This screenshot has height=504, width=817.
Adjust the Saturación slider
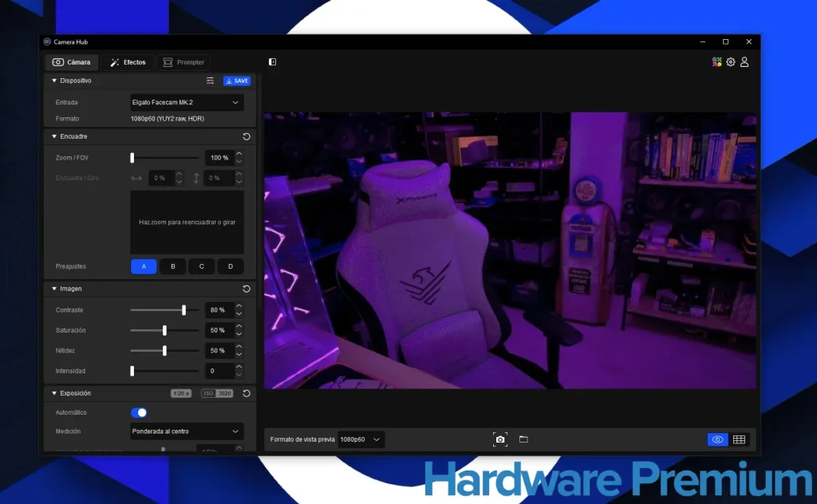click(x=164, y=330)
